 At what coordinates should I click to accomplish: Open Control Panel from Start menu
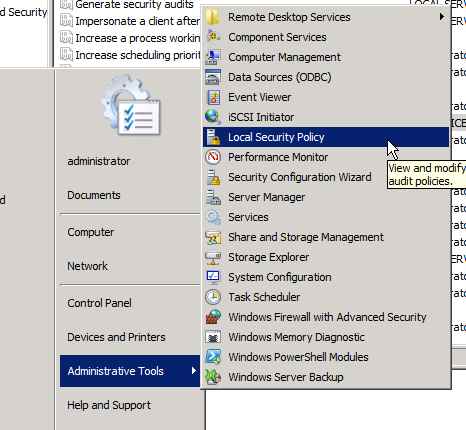pos(99,303)
